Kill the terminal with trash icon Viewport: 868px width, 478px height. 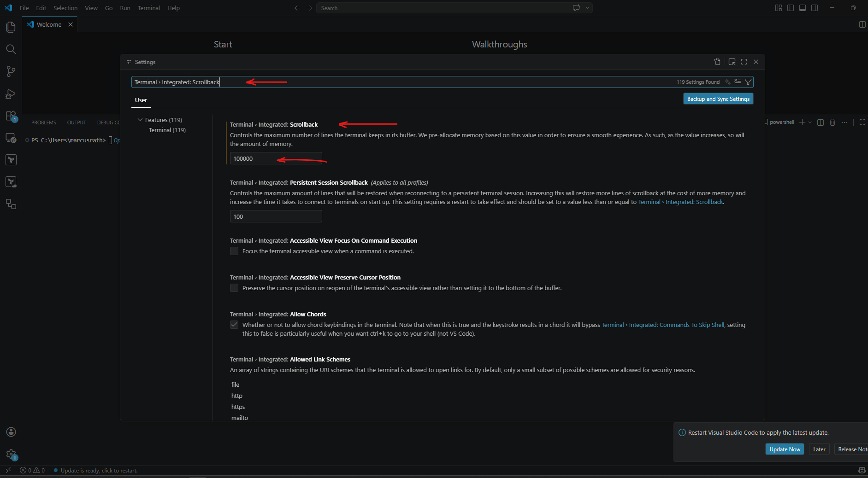coord(833,122)
